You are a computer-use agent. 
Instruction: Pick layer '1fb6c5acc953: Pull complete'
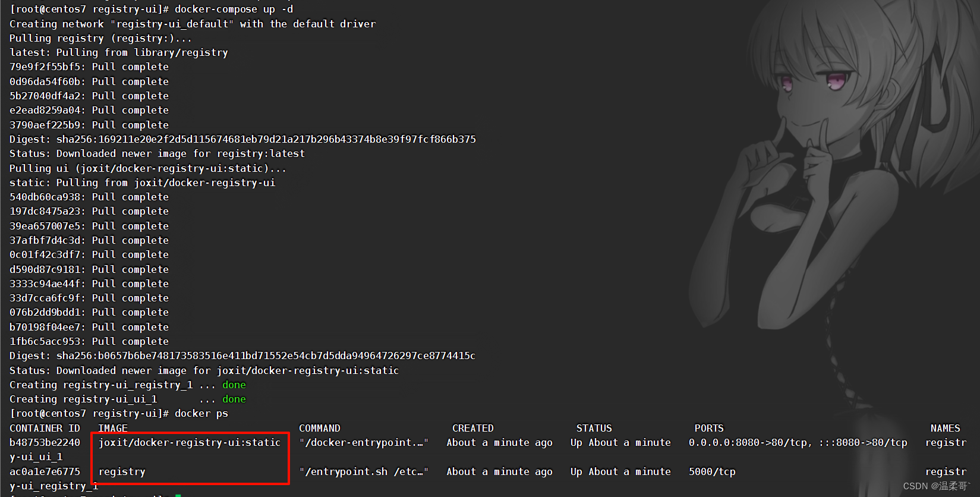89,341
